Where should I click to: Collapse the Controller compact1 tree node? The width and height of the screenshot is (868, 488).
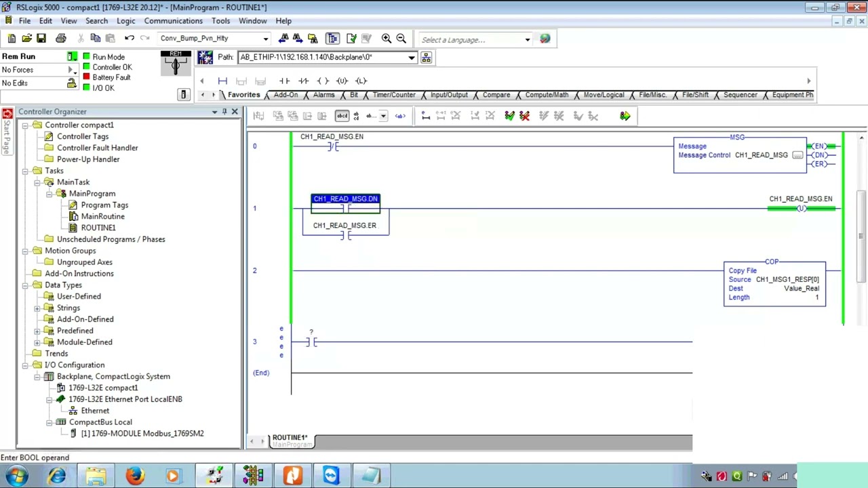point(25,125)
